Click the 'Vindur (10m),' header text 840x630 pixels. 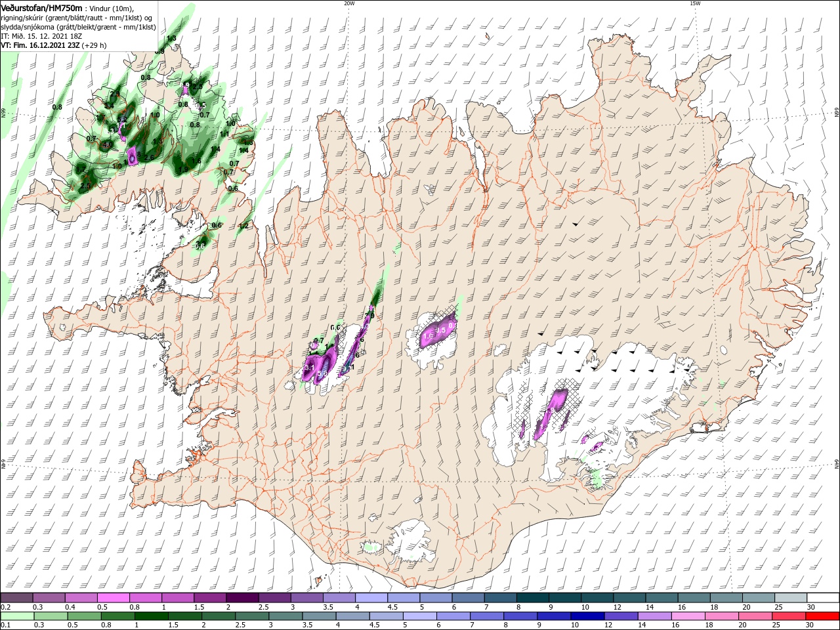pos(112,9)
